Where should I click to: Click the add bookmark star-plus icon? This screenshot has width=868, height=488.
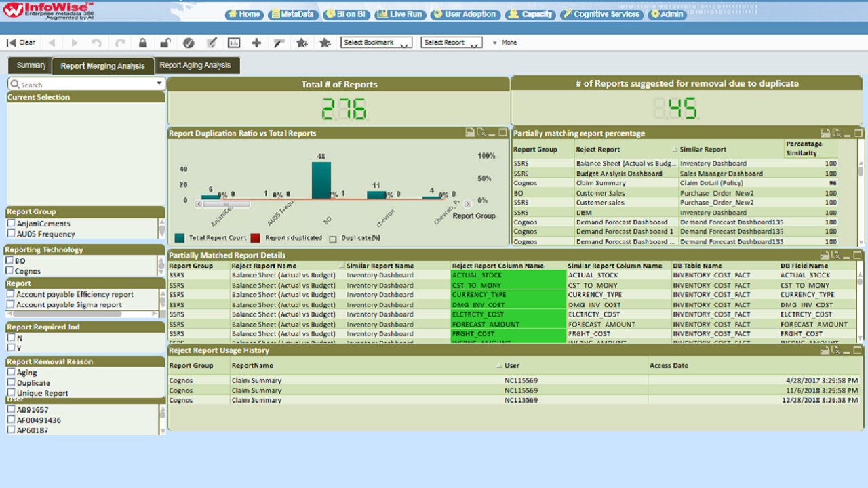[x=302, y=43]
